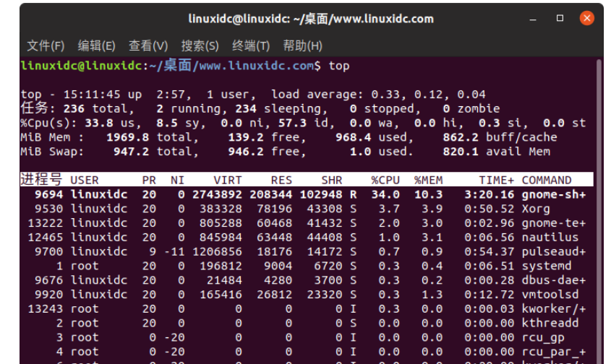The height and width of the screenshot is (364, 611).
Task: Open the 搜索(S) menu
Action: point(200,46)
